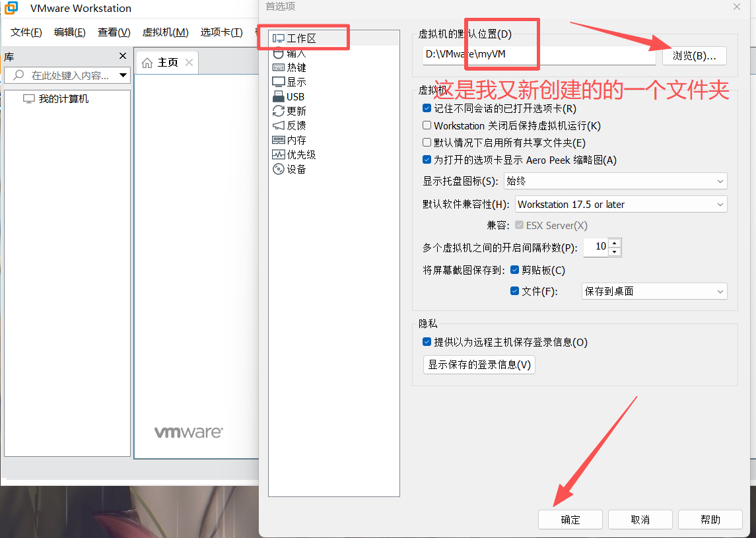Open the 默认软件兼容性 dropdown
The height and width of the screenshot is (538, 756).
tap(621, 205)
